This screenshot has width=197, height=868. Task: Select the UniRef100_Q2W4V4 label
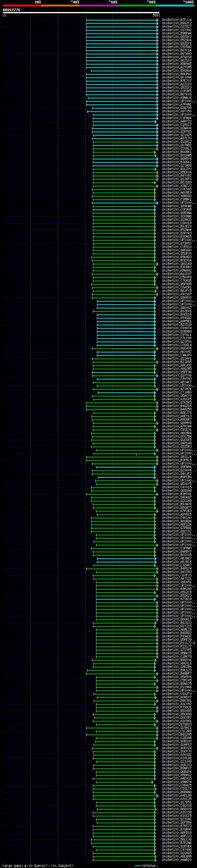click(176, 128)
